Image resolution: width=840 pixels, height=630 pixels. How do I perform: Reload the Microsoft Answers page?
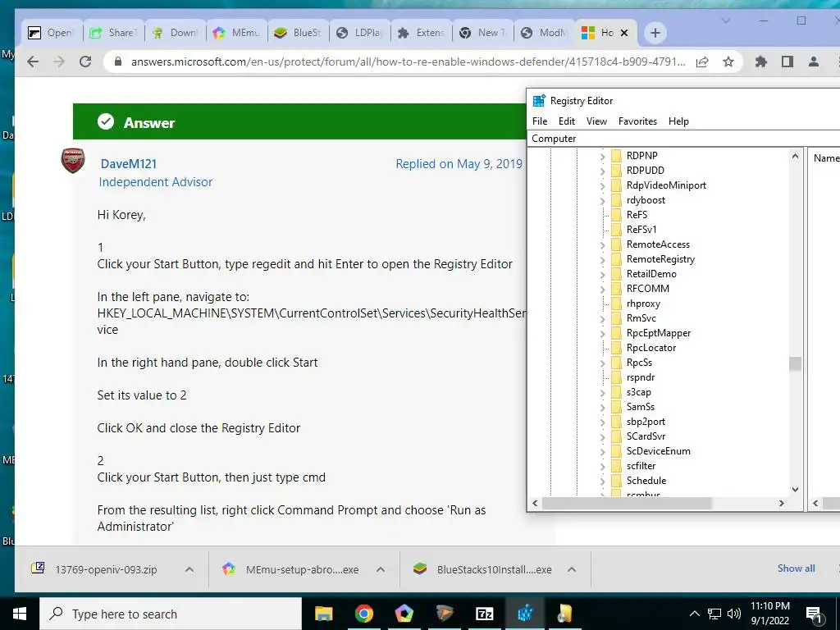[85, 62]
